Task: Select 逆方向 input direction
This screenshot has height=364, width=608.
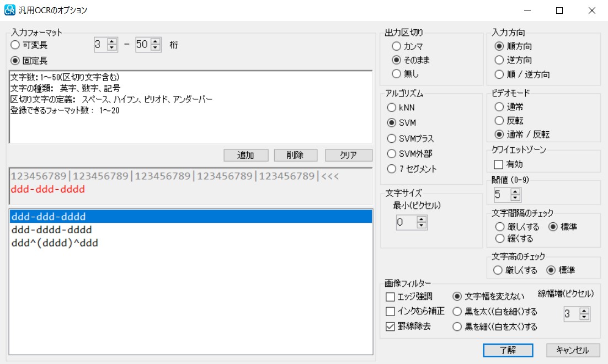Action: [499, 60]
